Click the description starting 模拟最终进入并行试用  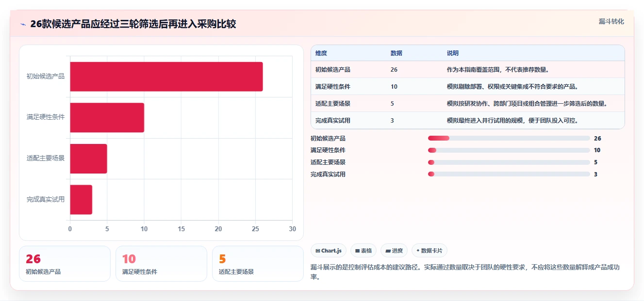coord(512,121)
